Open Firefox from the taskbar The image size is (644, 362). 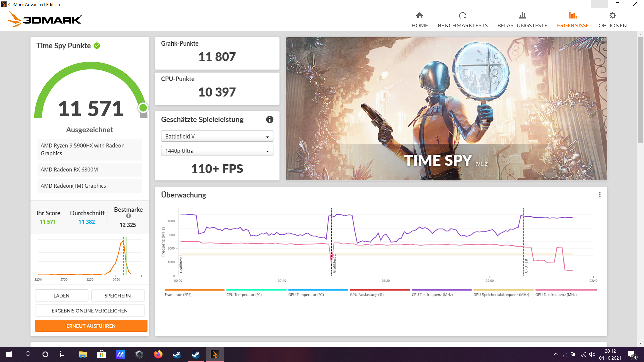click(158, 354)
